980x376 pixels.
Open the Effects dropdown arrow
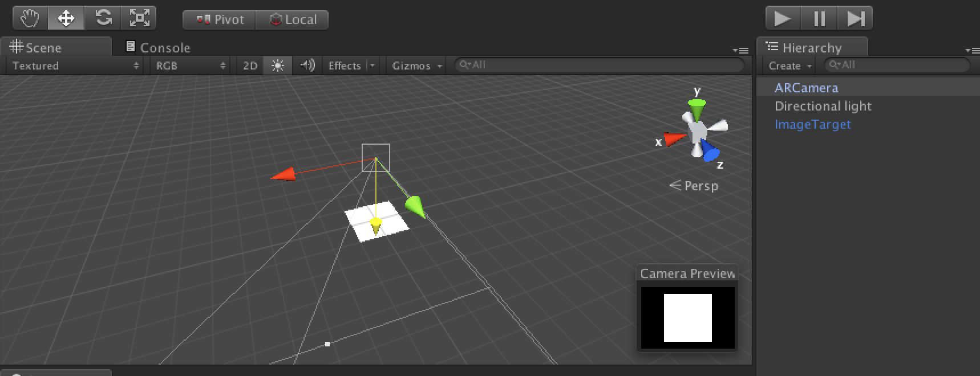[x=372, y=66]
